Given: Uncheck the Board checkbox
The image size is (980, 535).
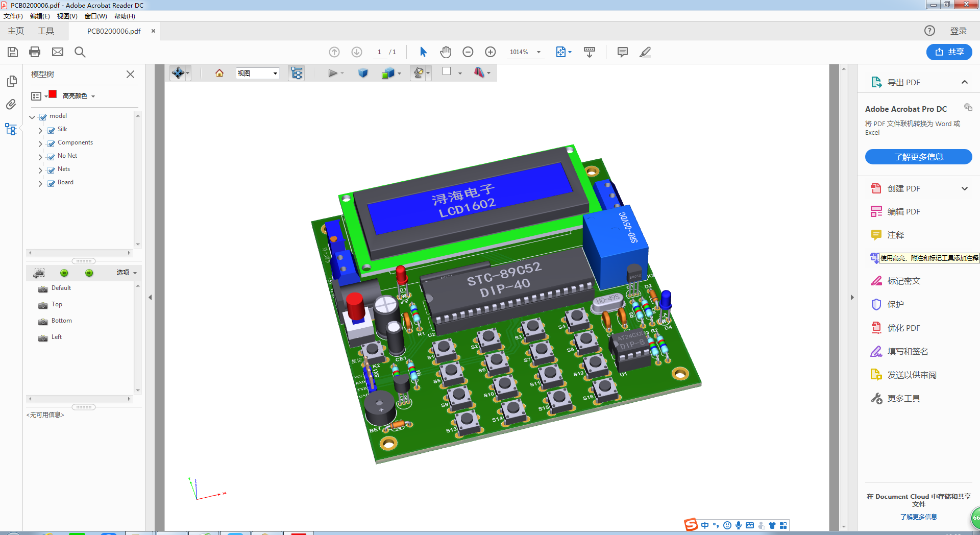Looking at the screenshot, I should tap(52, 183).
